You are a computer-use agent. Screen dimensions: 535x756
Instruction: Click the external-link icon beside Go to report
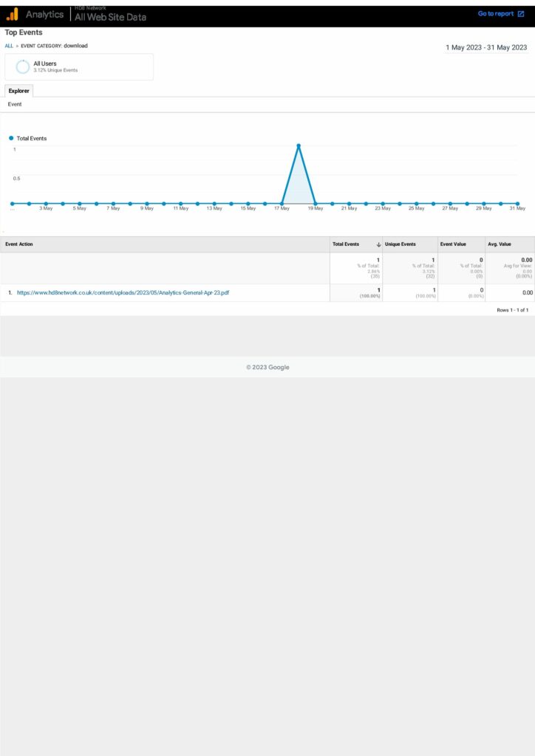coord(521,14)
